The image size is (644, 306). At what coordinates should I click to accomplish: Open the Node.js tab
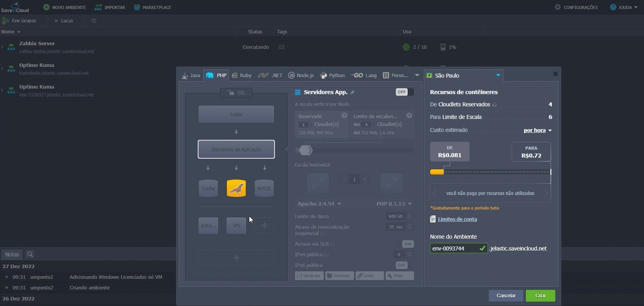(301, 75)
